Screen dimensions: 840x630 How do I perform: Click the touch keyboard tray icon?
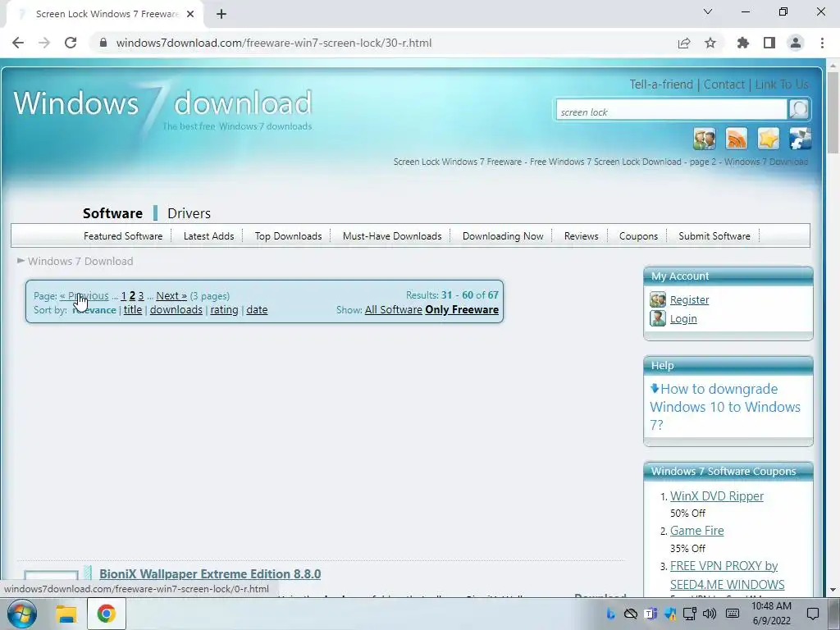[x=733, y=614]
